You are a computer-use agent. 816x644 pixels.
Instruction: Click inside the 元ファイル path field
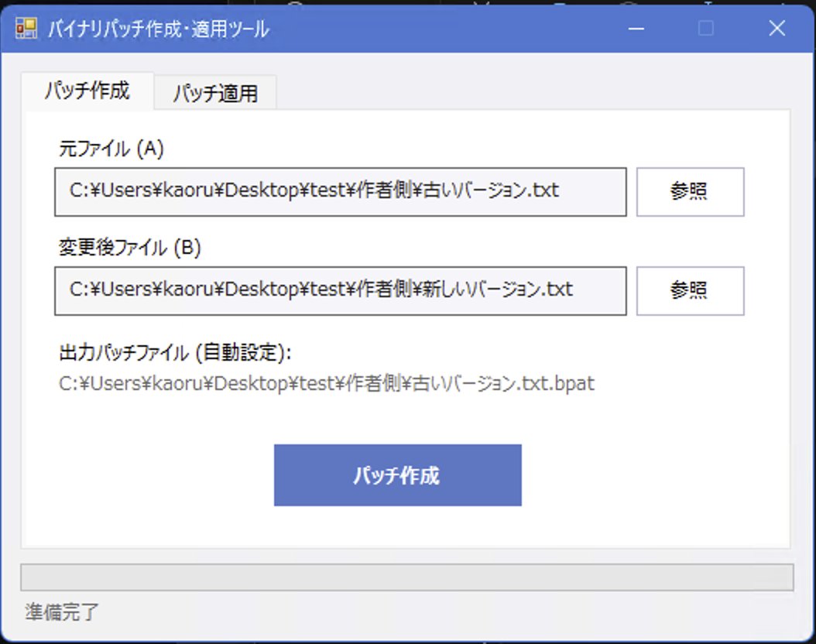click(341, 191)
